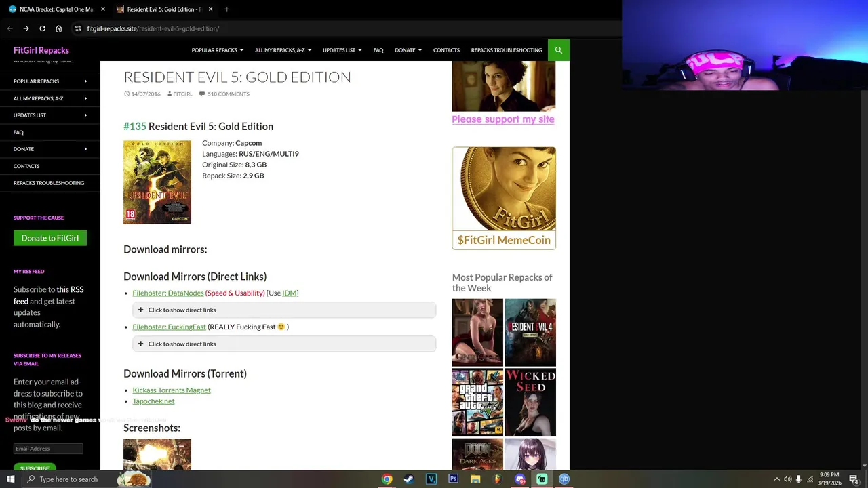Expand sidebar Popular Repacks submenu arrow

point(85,81)
